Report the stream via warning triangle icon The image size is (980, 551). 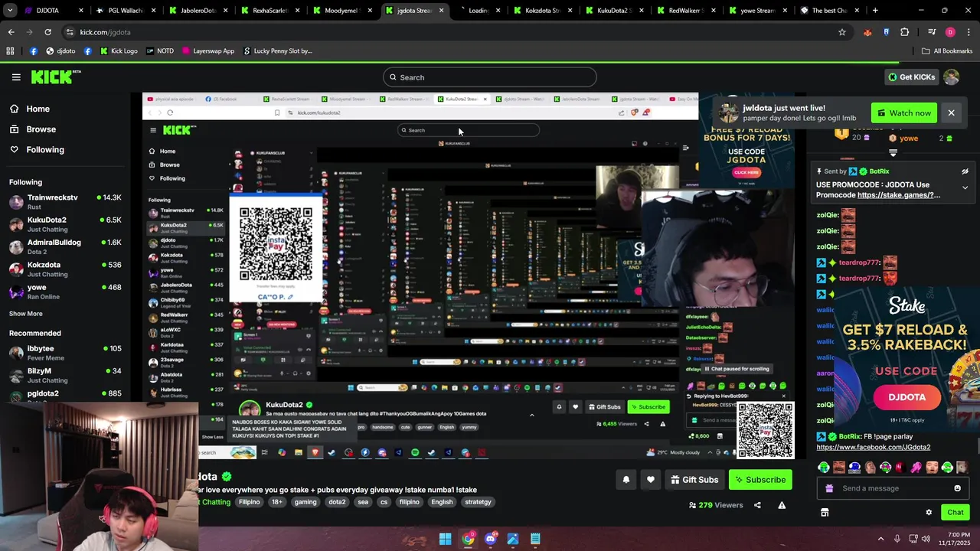tap(782, 505)
